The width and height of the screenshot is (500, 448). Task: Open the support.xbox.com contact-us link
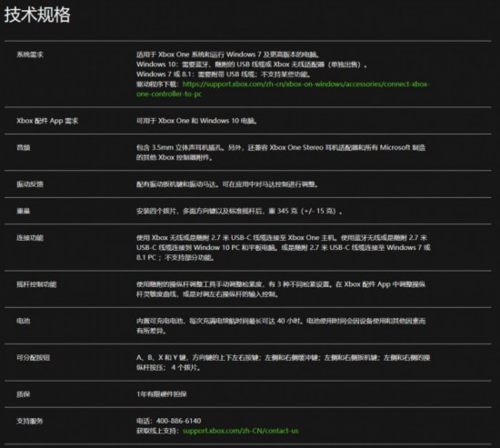[241, 431]
